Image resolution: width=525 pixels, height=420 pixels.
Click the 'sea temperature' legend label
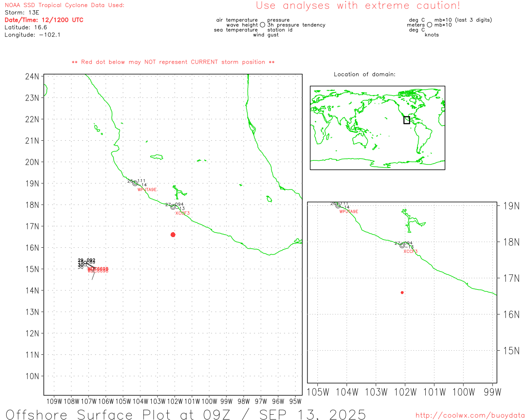click(x=236, y=30)
